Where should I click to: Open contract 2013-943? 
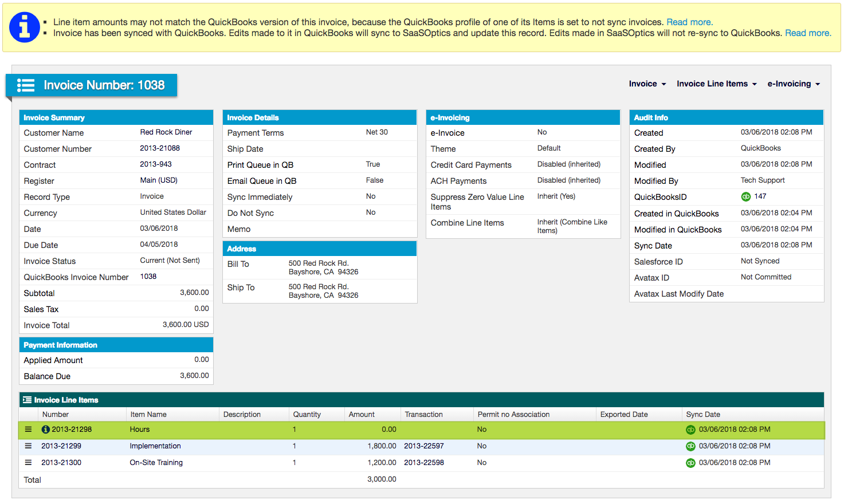pyautogui.click(x=156, y=164)
